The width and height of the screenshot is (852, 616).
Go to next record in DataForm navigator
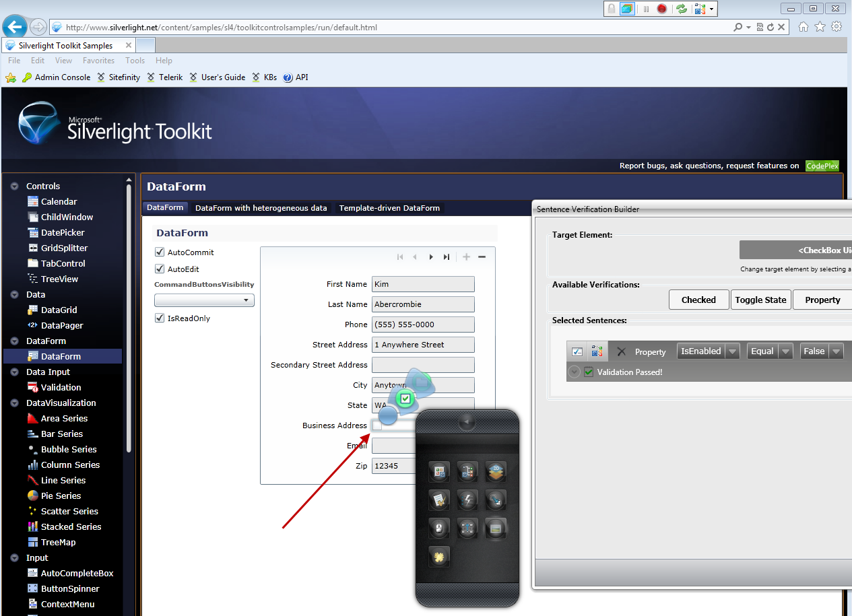tap(431, 256)
